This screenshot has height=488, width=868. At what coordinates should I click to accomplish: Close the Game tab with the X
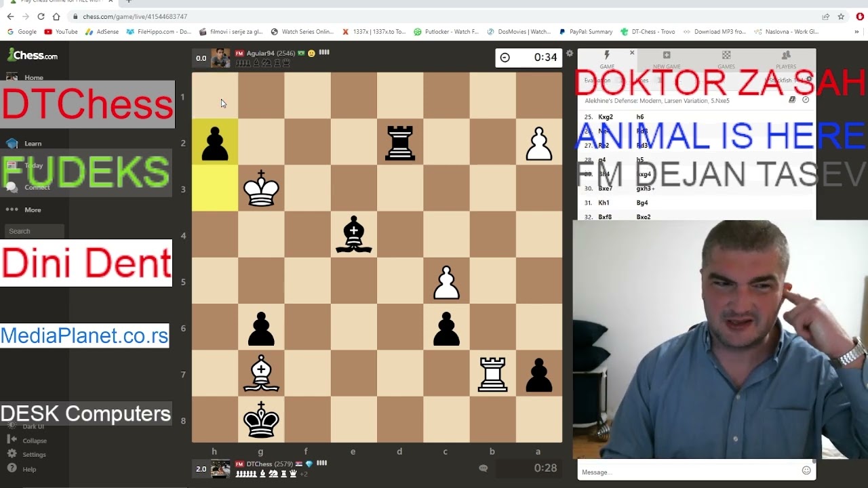click(x=632, y=53)
